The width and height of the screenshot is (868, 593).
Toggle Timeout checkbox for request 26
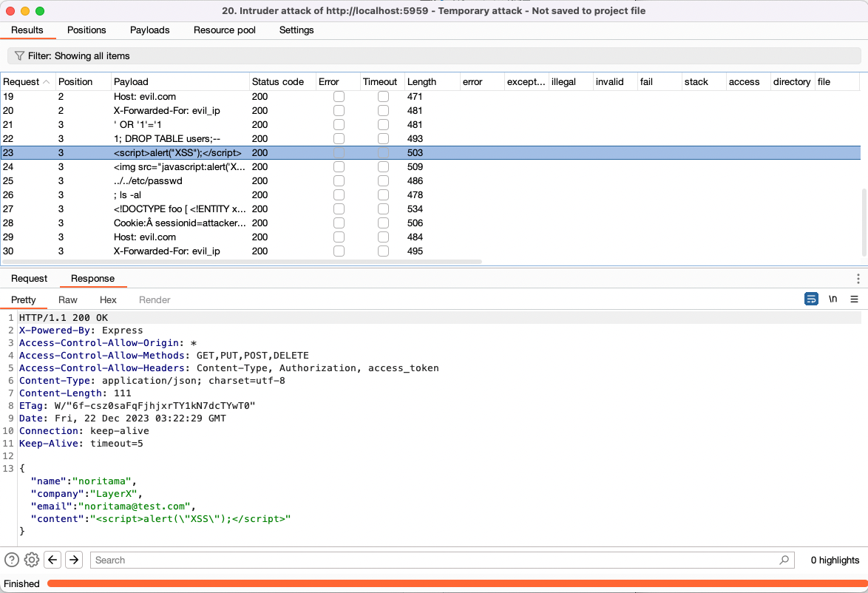383,195
